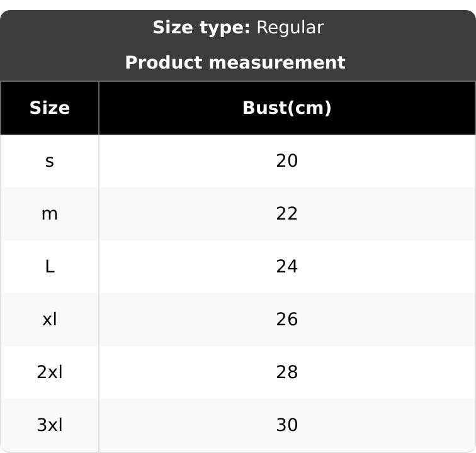Screen dimensions: 476x453
Task: Select the 'Regular' size type value
Action: tap(290, 28)
